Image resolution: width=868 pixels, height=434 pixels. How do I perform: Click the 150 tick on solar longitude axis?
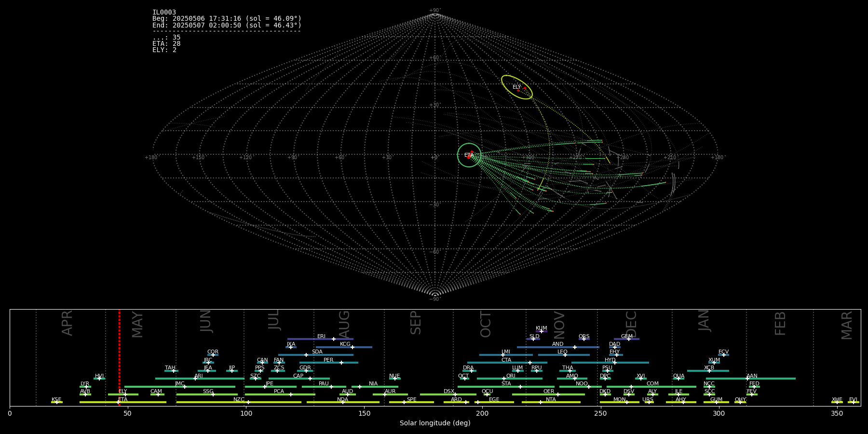[364, 413]
